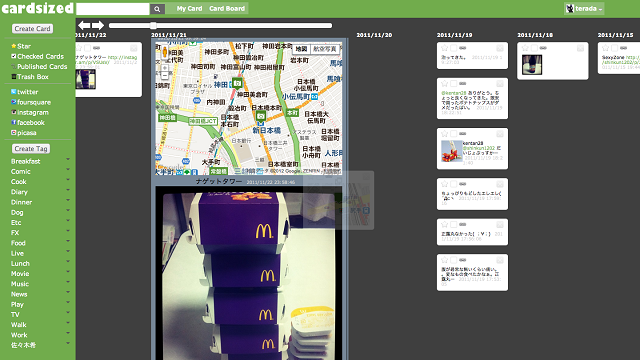
Task: Check the 17:56:06 card checkbox
Action: pyautogui.click(x=453, y=224)
